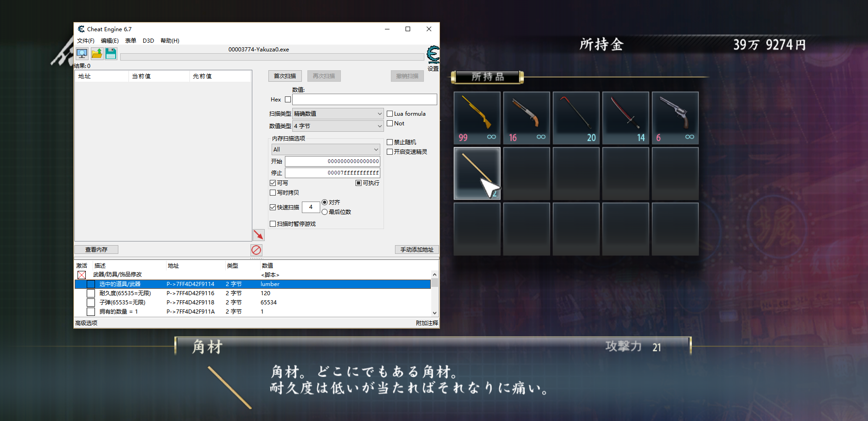
Task: Select the crowbar item in the inventory
Action: (x=576, y=118)
